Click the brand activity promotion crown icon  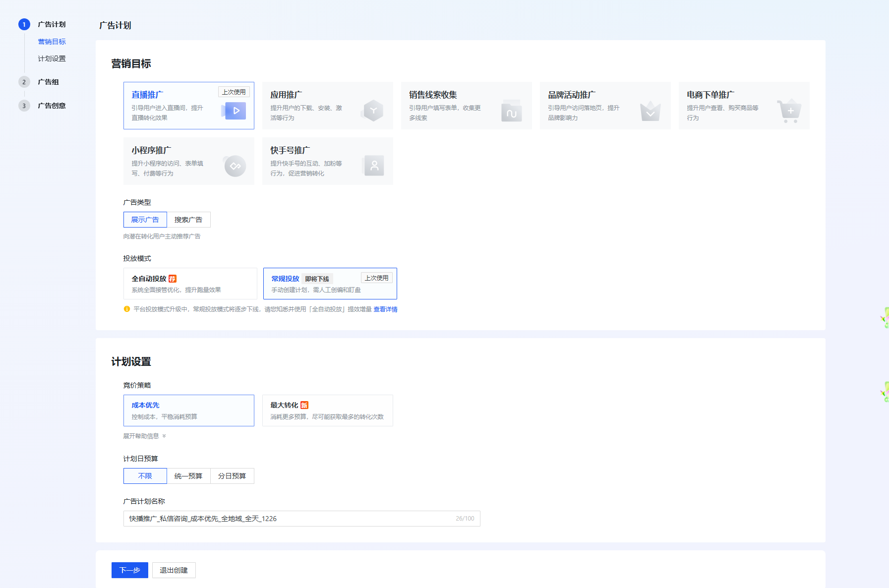(650, 111)
